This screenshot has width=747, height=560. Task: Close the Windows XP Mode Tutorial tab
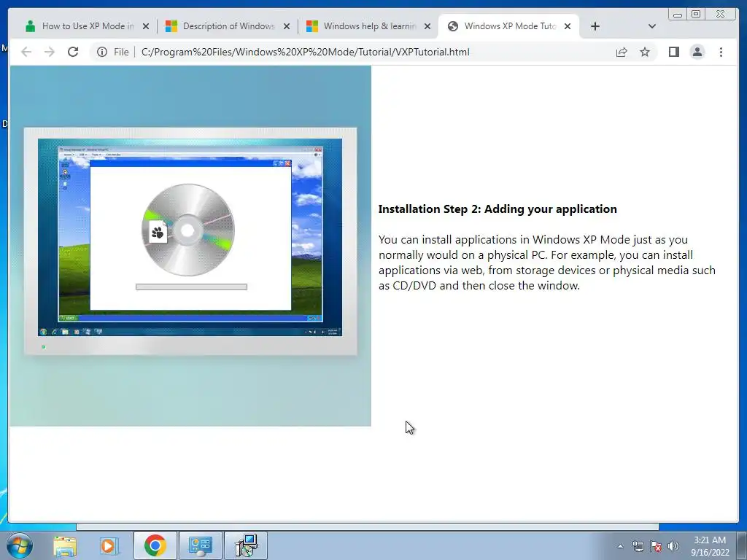pos(568,26)
